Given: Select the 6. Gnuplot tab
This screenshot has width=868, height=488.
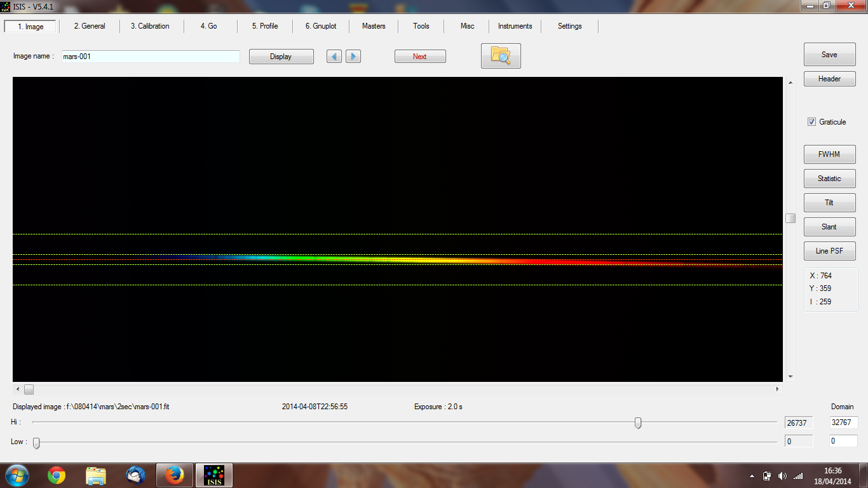Looking at the screenshot, I should [x=321, y=26].
